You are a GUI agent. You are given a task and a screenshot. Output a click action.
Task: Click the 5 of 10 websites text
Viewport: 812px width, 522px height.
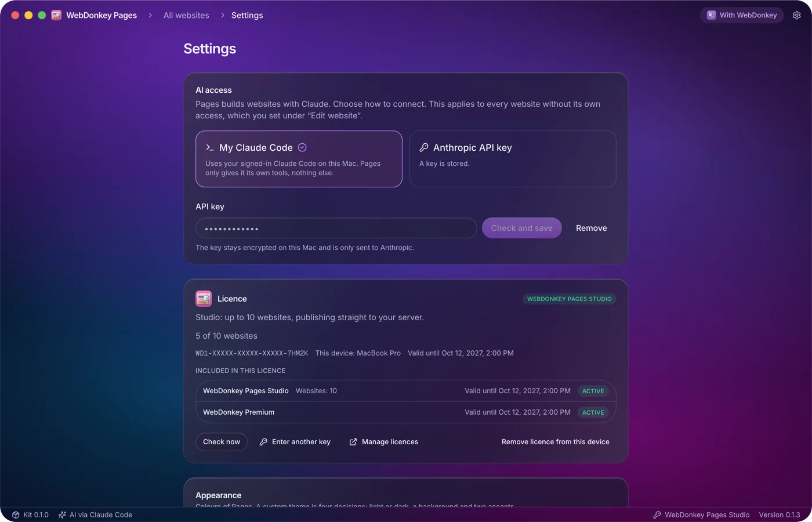pos(226,336)
